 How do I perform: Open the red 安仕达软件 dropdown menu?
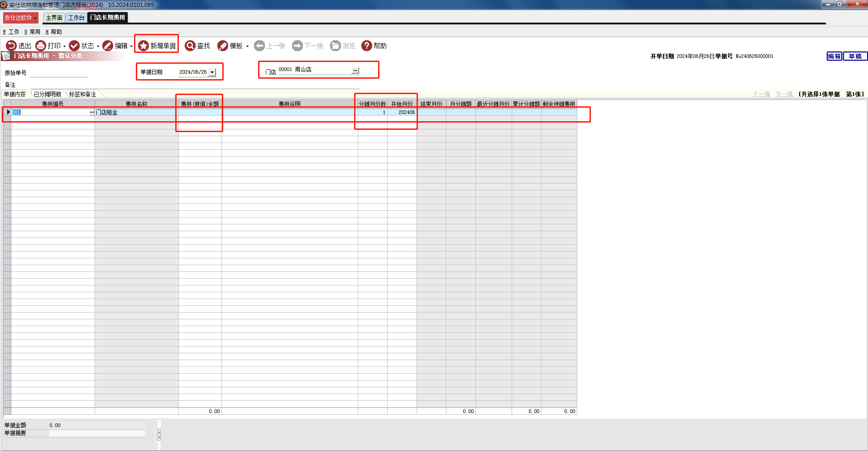pyautogui.click(x=21, y=18)
